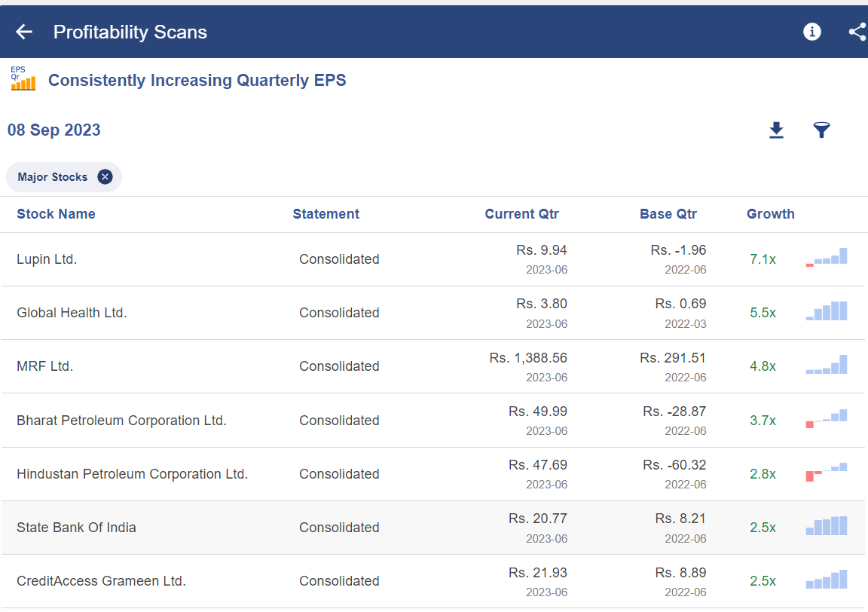868x612 pixels.
Task: Open State Bank Of India
Action: click(76, 528)
